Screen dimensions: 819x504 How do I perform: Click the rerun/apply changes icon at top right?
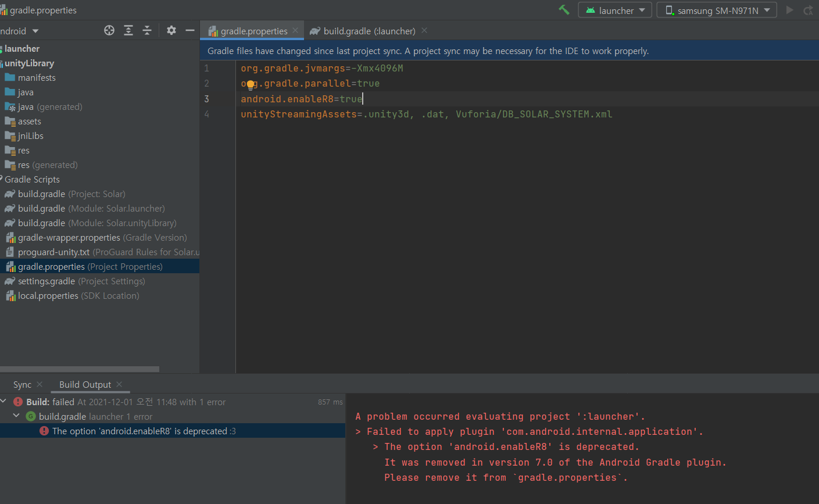808,10
